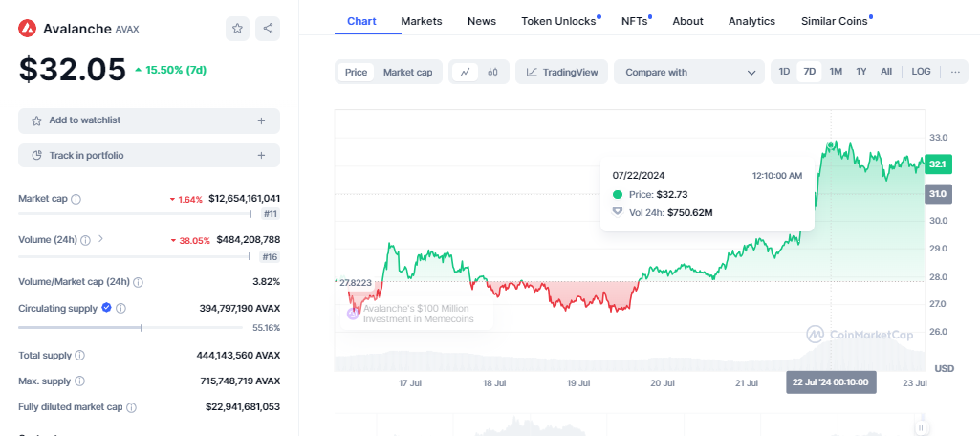
Task: Click the verified checkmark badge
Action: pos(107,308)
